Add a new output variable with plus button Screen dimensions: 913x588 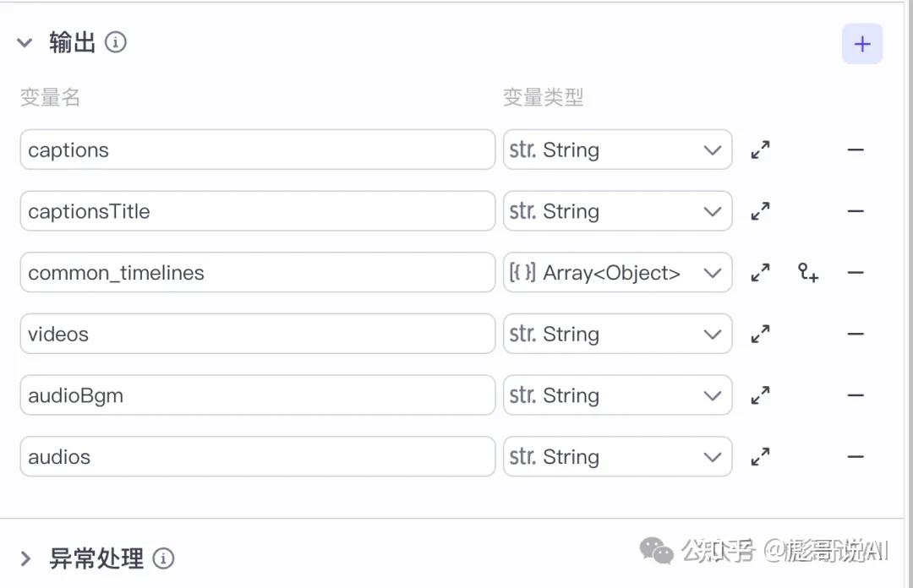(861, 44)
